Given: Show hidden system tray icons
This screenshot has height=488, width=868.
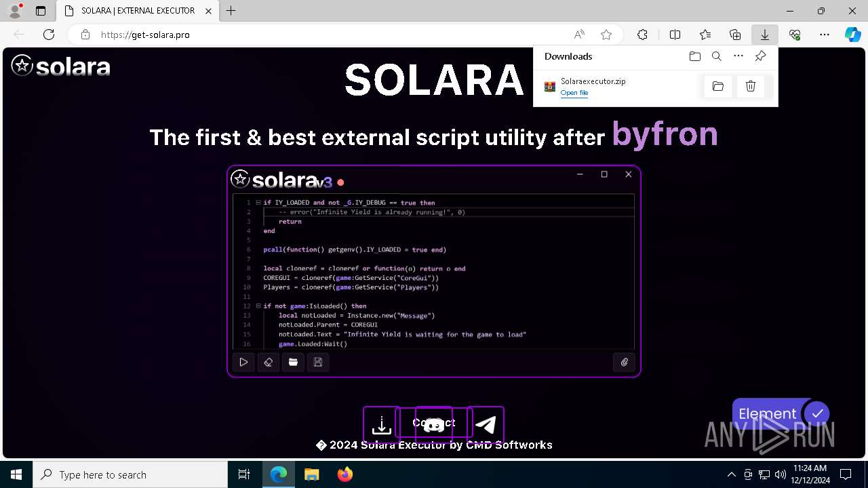Looking at the screenshot, I should point(731,474).
